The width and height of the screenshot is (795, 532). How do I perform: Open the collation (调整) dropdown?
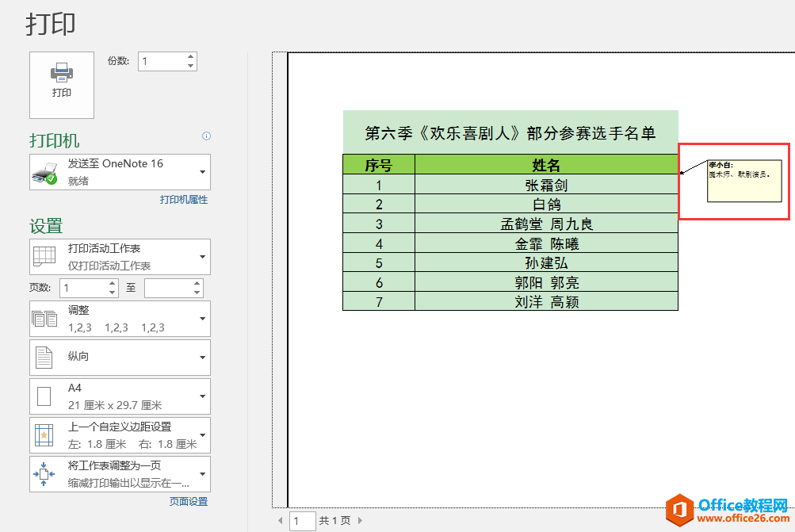[120, 319]
